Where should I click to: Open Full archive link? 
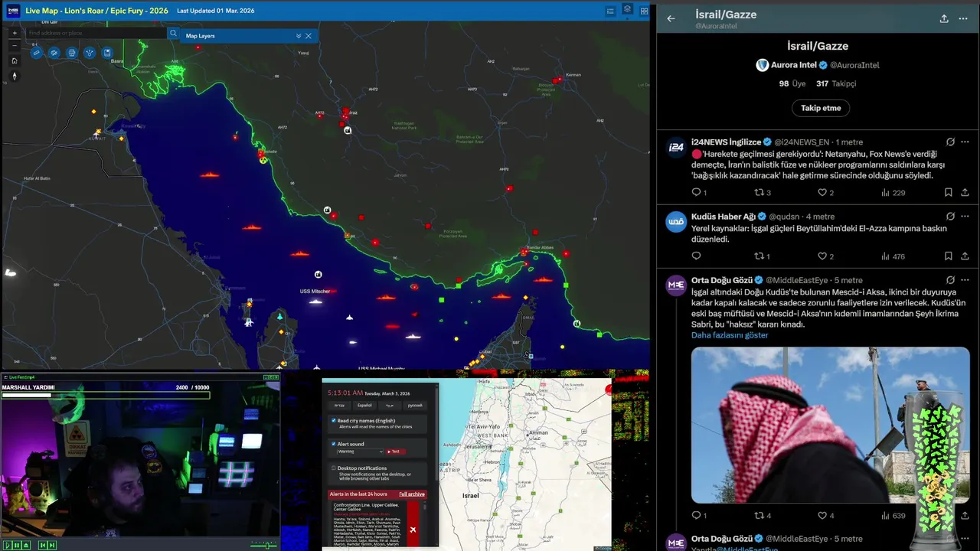click(412, 494)
